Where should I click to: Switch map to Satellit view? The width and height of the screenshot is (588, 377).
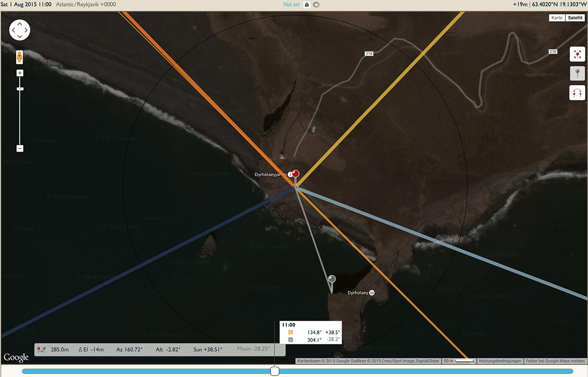pyautogui.click(x=575, y=18)
